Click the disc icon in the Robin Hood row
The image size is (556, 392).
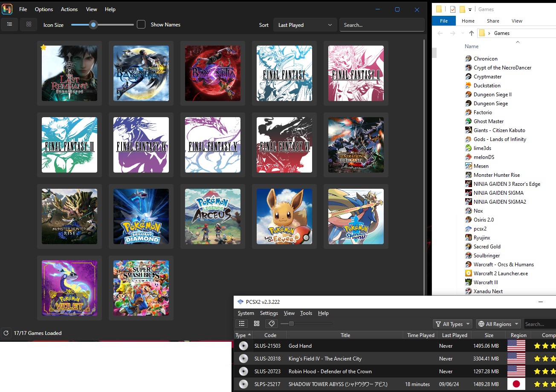[243, 372]
